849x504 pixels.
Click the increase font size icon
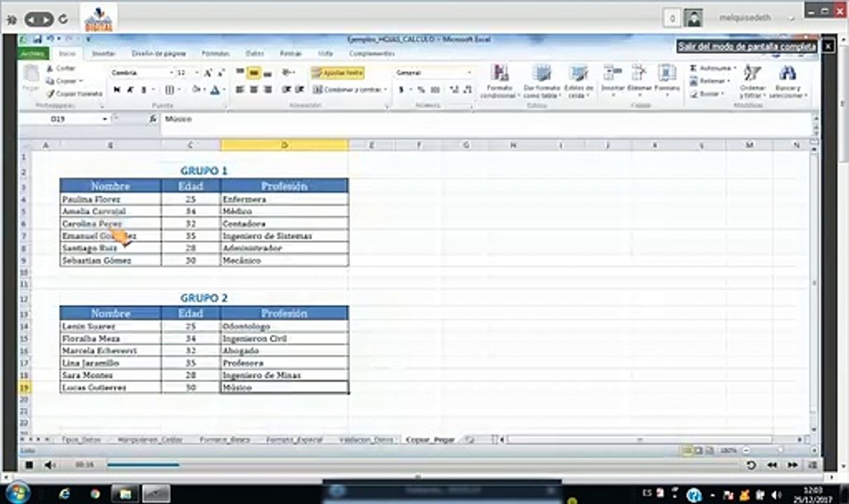207,73
